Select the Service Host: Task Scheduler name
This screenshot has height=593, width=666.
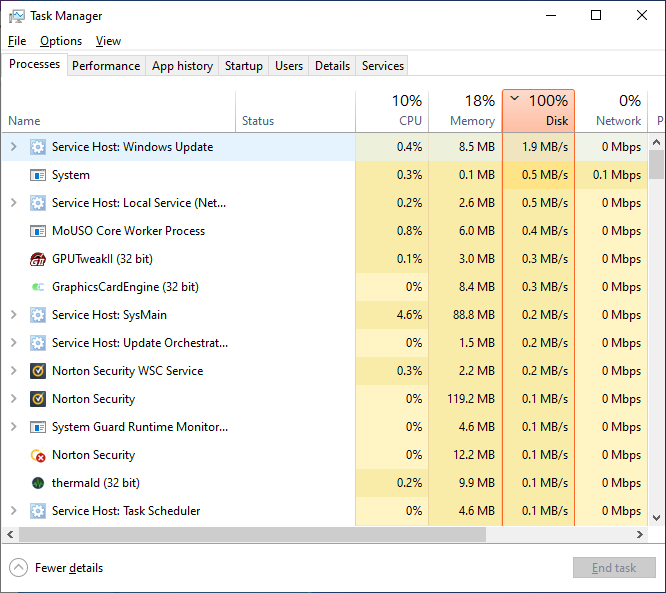[x=126, y=511]
